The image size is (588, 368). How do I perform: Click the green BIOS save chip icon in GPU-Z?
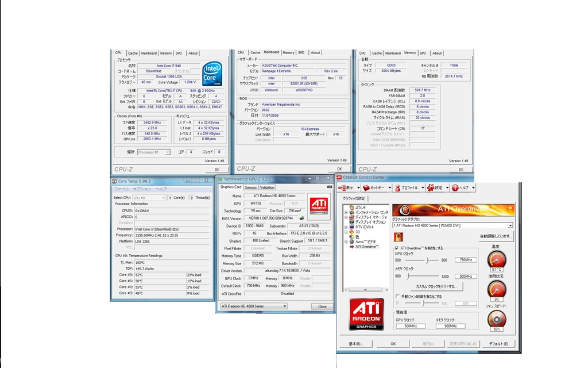(x=301, y=218)
